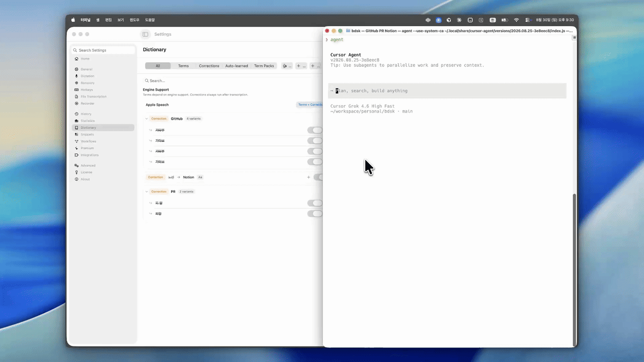This screenshot has height=362, width=644.
Task: Switch to the Term Packs tab
Action: 264,66
